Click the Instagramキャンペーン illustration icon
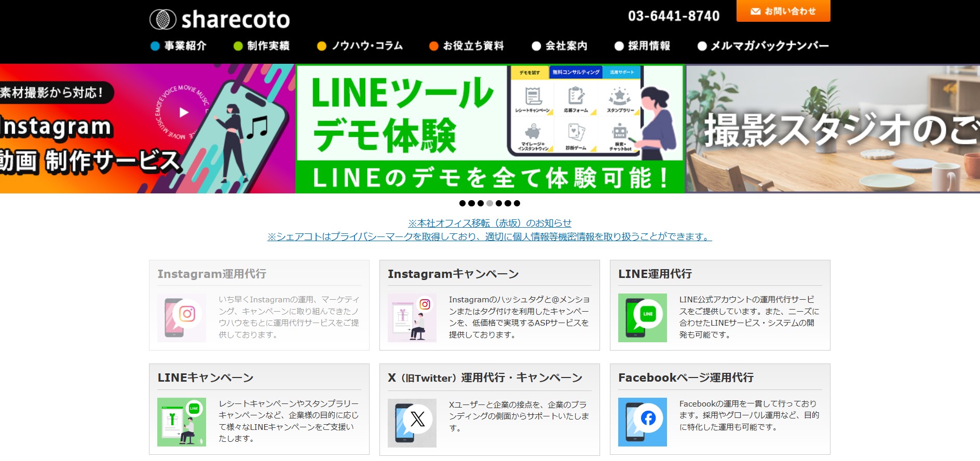The image size is (980, 461). pyautogui.click(x=412, y=318)
